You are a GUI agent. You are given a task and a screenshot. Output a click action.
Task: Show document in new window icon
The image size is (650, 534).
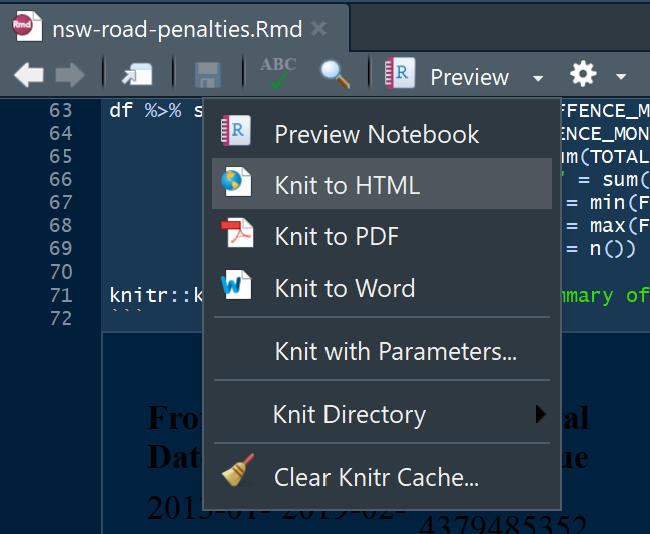137,74
